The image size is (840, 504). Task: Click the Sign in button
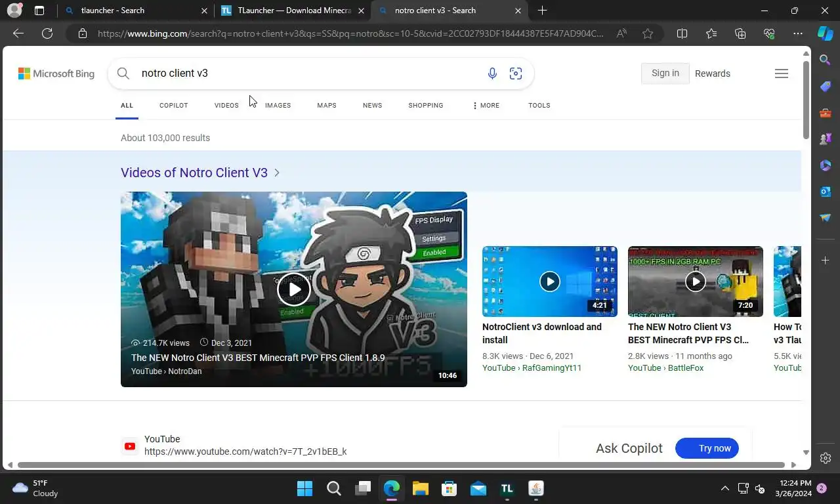tap(665, 73)
